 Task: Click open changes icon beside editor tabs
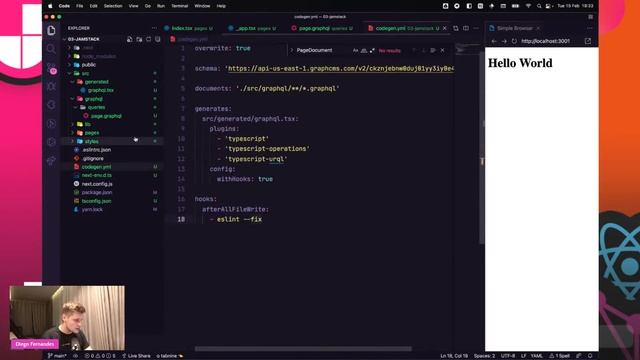[456, 28]
